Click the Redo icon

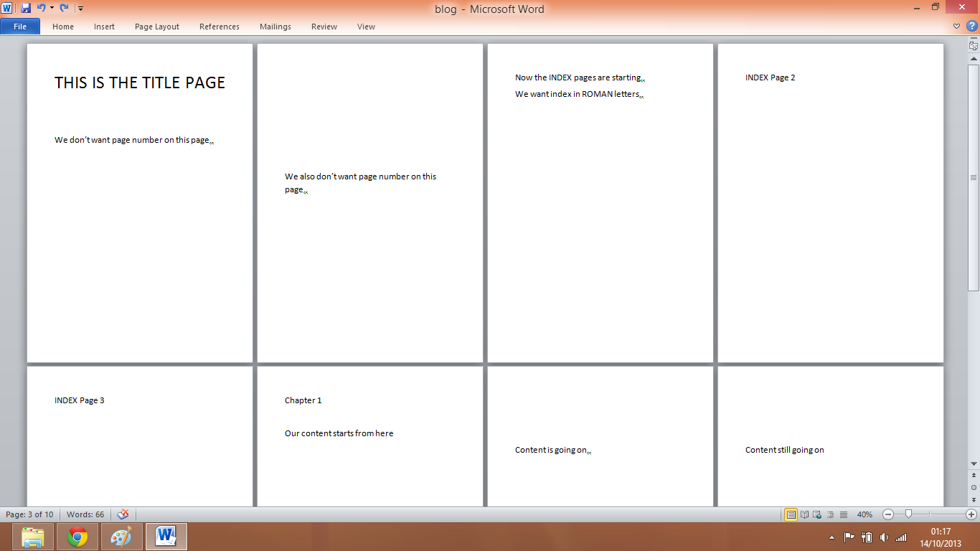(x=64, y=7)
